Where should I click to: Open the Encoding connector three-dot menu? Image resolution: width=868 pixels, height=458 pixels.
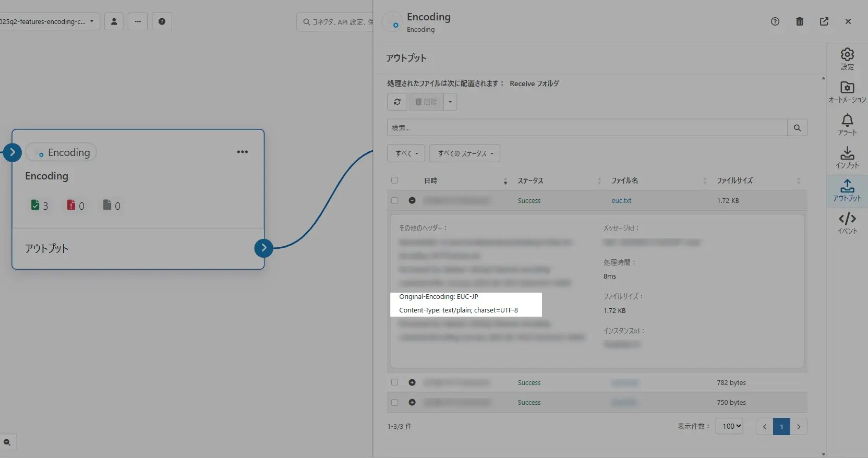coord(243,152)
